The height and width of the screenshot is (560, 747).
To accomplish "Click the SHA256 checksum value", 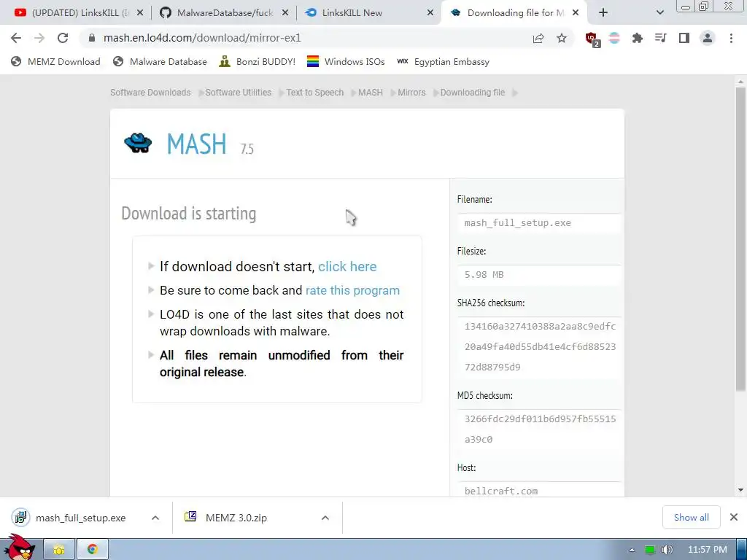I will pyautogui.click(x=539, y=346).
